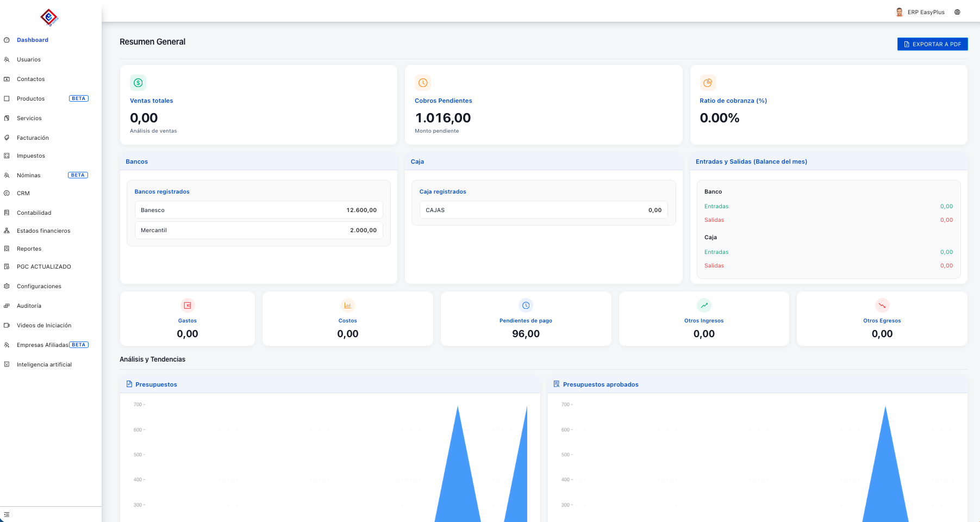
Task: Click the Pendientes de pago clock icon
Action: (526, 306)
